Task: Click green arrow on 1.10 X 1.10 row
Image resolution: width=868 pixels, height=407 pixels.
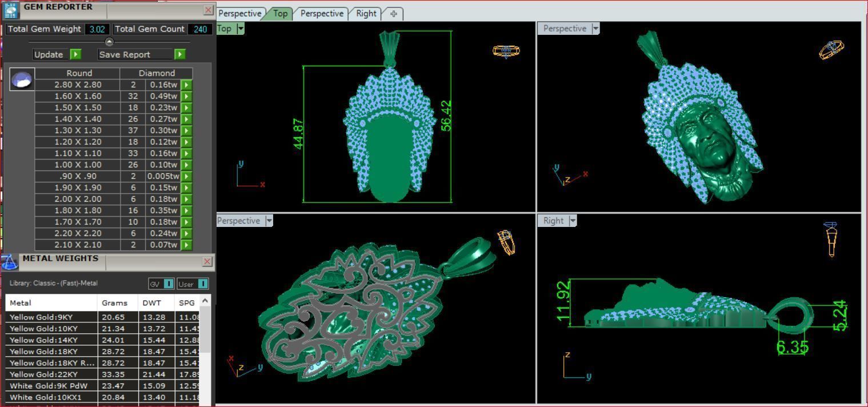Action: tap(186, 153)
